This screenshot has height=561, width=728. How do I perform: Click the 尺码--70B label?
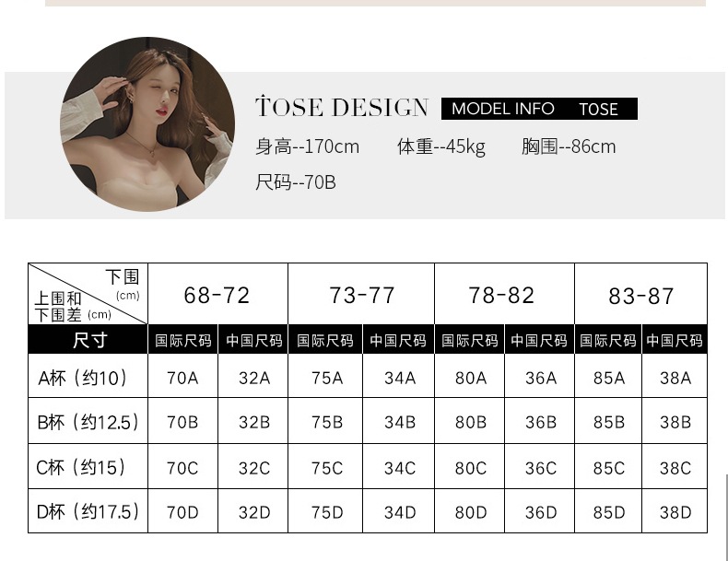(x=295, y=182)
